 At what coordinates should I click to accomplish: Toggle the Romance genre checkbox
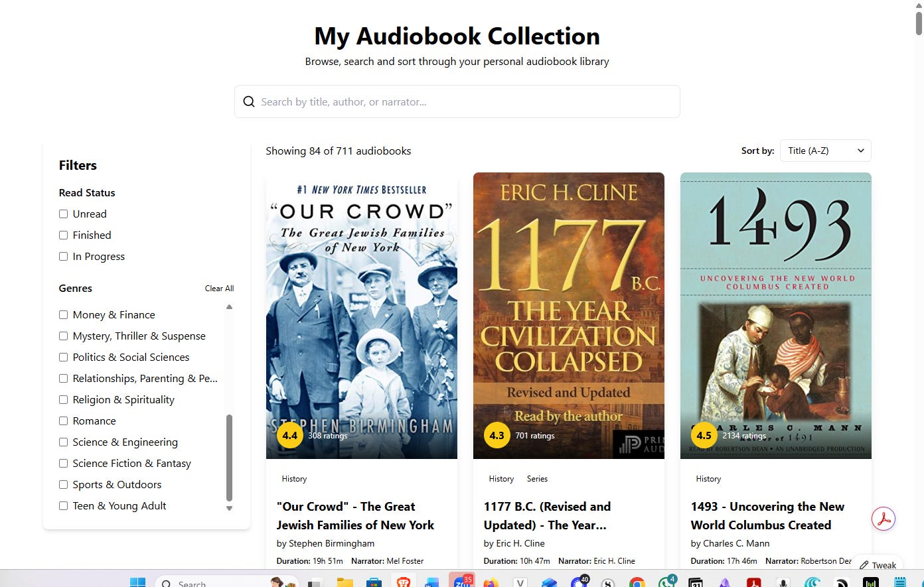coord(63,421)
